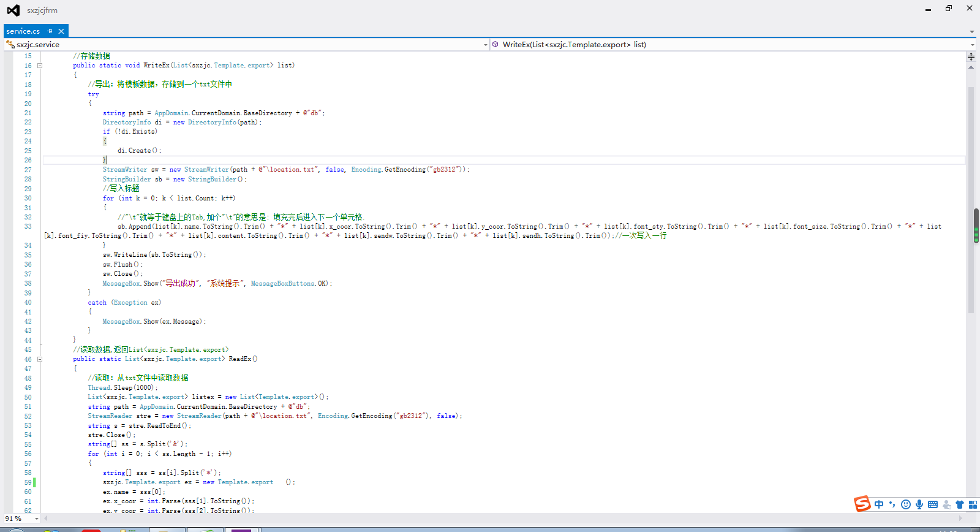
Task: Click 'ex.name = sss[0];' on line 60
Action: 134,492
